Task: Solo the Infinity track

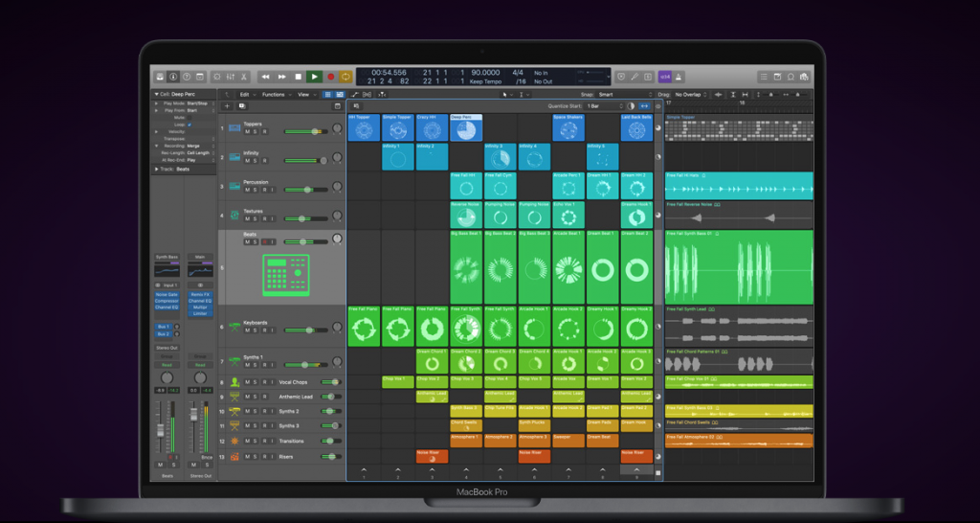Action: 256,160
